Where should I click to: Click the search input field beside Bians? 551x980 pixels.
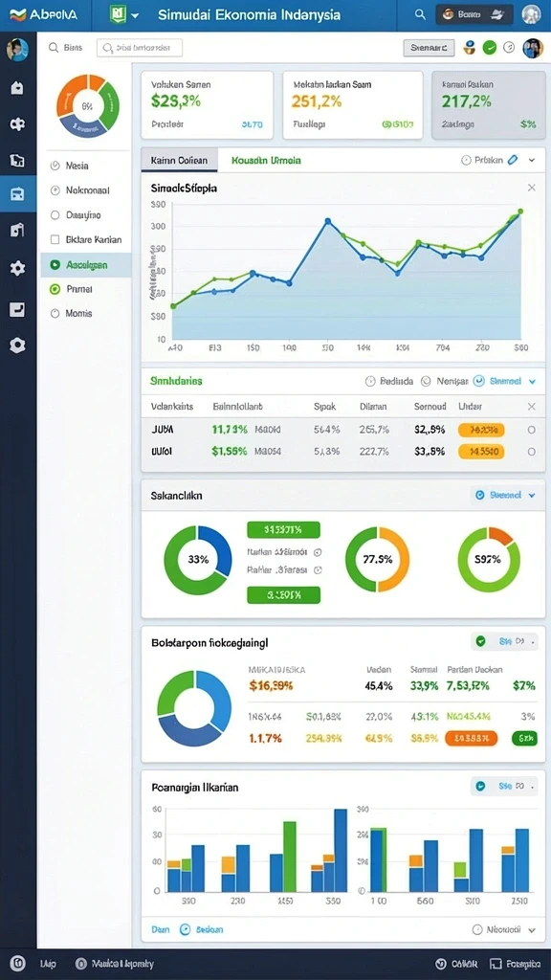[140, 48]
